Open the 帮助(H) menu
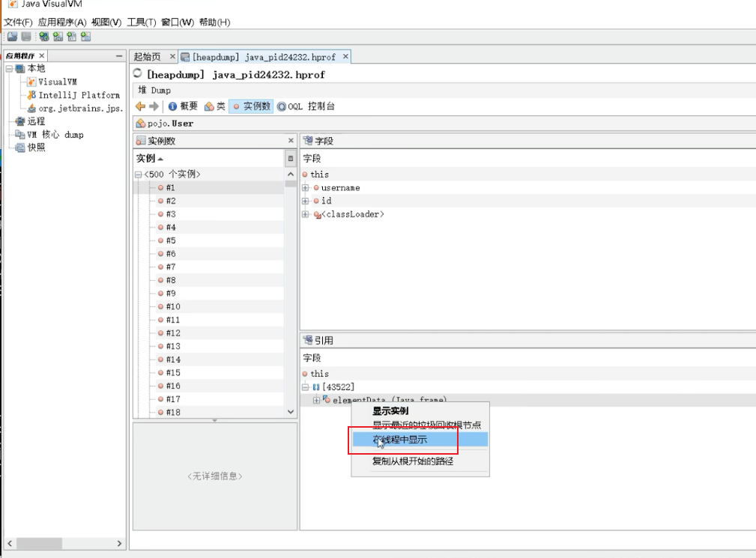The image size is (756, 558). 214,22
